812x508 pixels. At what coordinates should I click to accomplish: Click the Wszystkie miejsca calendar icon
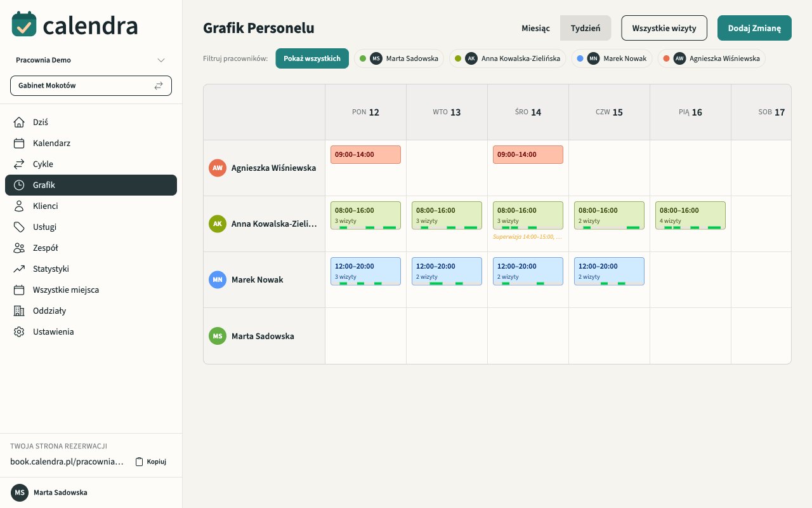coord(19,290)
